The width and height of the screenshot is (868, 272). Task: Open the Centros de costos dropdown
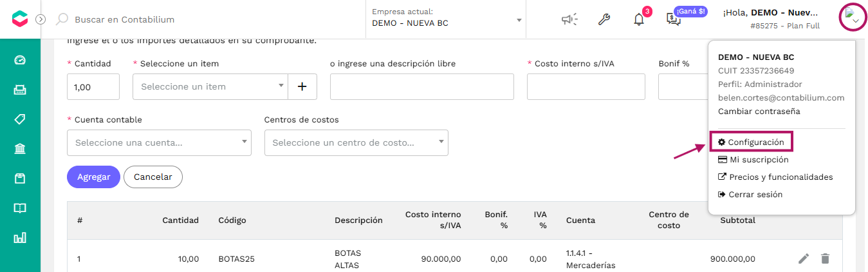(356, 142)
